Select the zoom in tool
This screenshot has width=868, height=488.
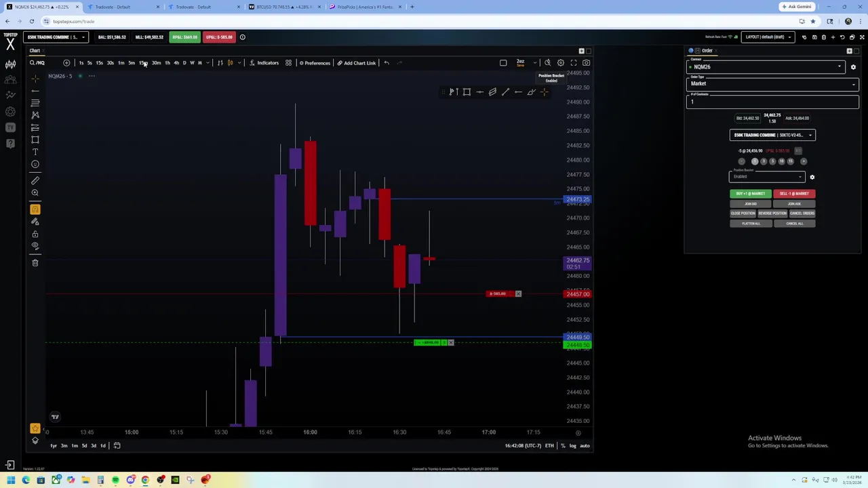[35, 192]
